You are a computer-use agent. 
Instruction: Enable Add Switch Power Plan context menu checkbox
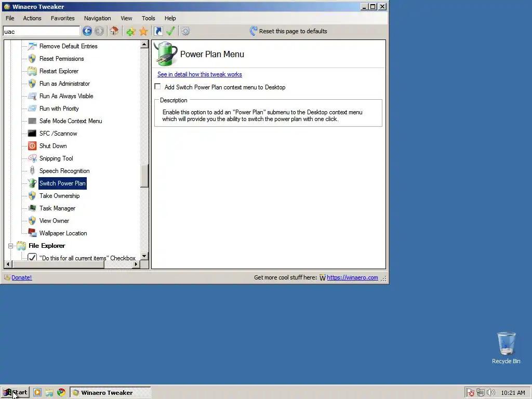click(157, 87)
